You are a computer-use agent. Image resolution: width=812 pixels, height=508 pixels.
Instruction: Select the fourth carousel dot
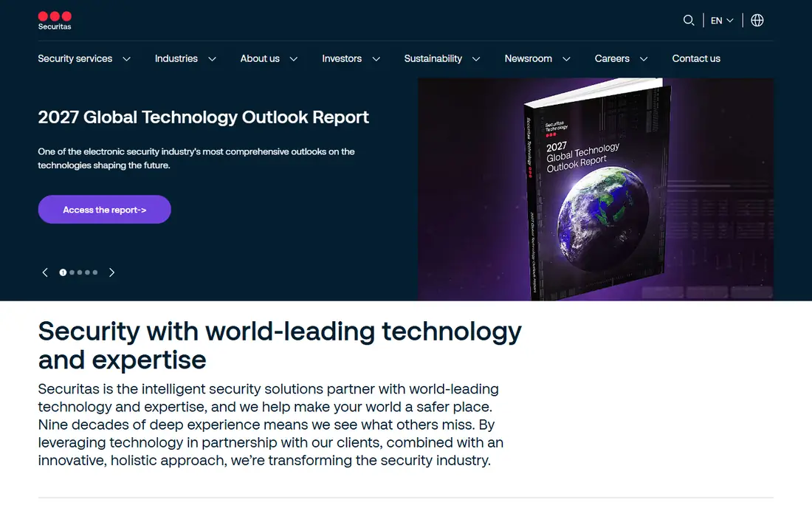88,272
